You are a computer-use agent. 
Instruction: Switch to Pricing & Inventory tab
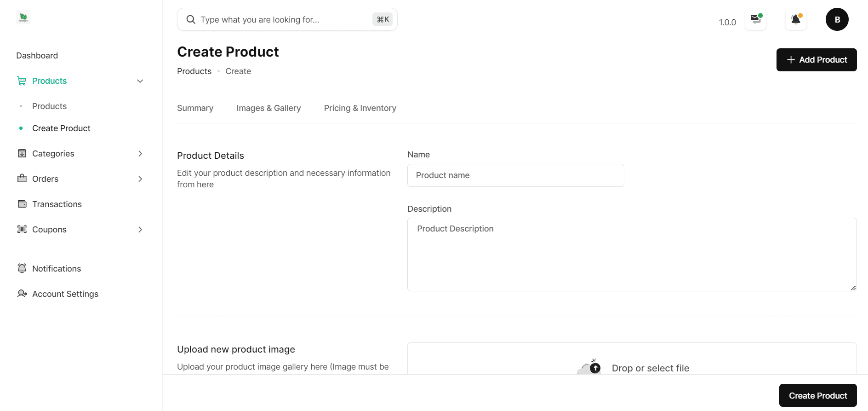tap(360, 108)
